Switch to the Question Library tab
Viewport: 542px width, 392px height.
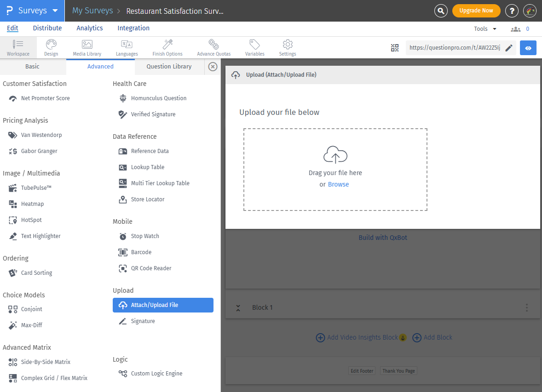(x=169, y=67)
